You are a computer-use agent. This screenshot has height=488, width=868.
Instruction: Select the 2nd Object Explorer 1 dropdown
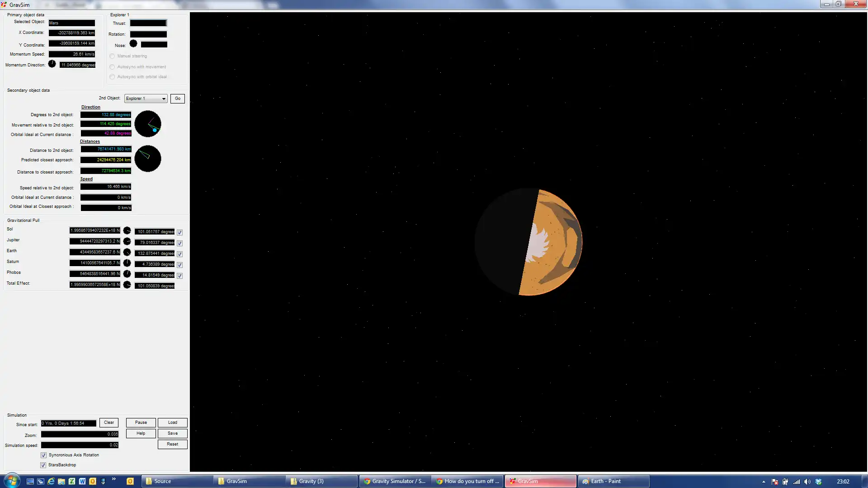(x=145, y=98)
